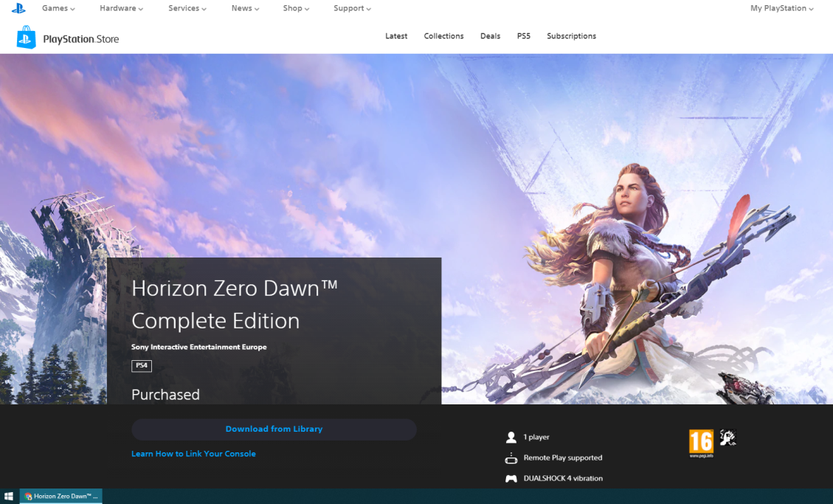Open the Subscriptions tab

point(572,36)
